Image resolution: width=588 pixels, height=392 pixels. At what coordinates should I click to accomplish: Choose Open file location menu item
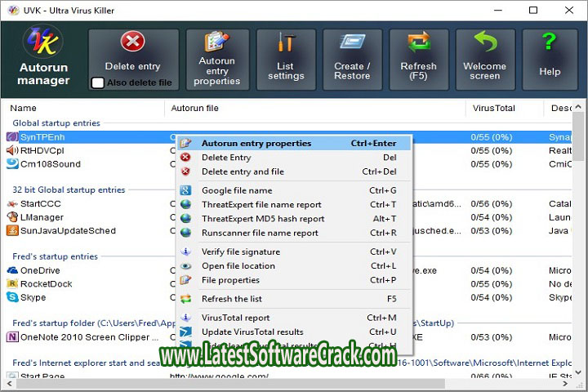click(294, 266)
